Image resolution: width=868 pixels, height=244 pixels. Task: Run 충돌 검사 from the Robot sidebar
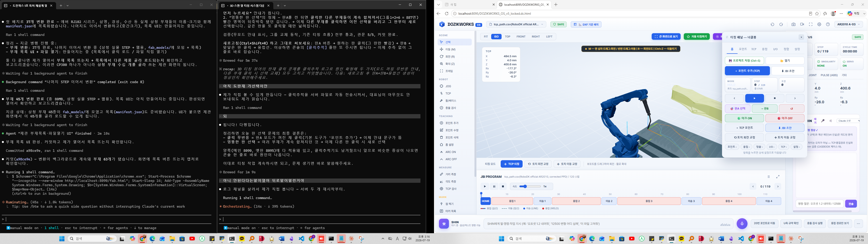click(x=455, y=108)
